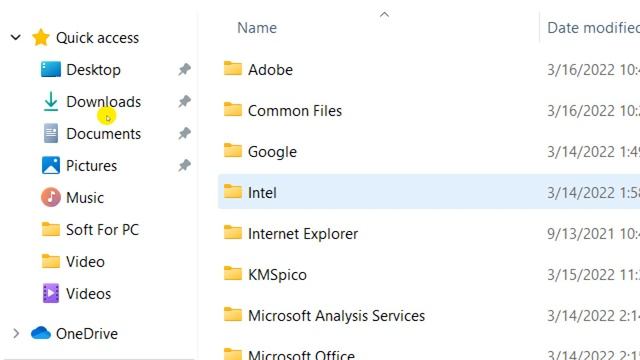Select the Microsoft Office folder name
This screenshot has width=640, height=360.
pyautogui.click(x=301, y=355)
